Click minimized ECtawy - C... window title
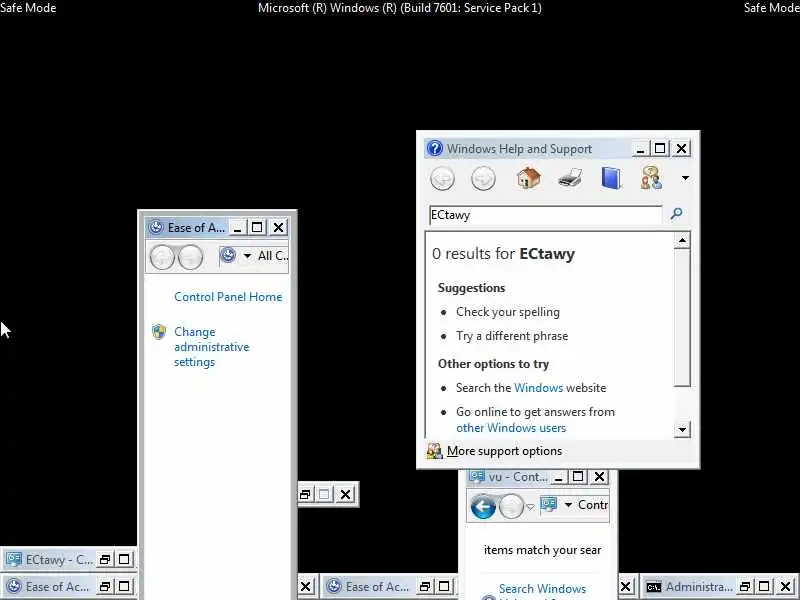800x600 pixels. click(59, 560)
